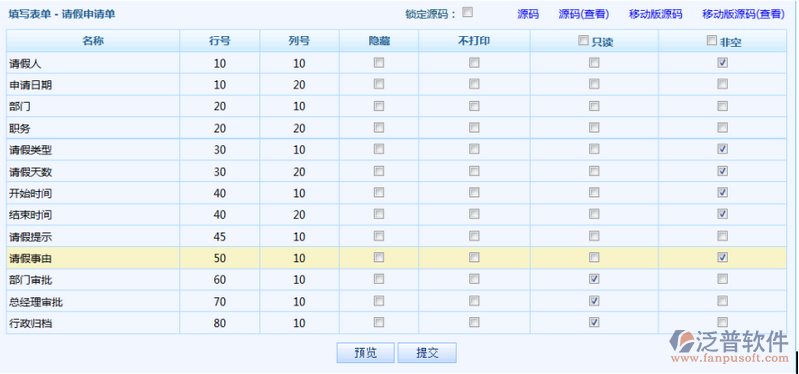Uncheck 非空 for 请假事由 row

[722, 258]
